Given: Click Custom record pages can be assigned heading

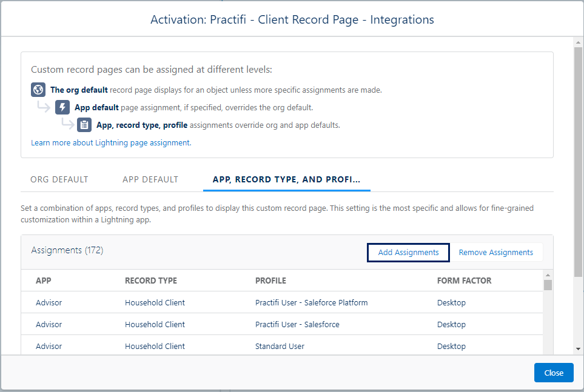Looking at the screenshot, I should 152,70.
